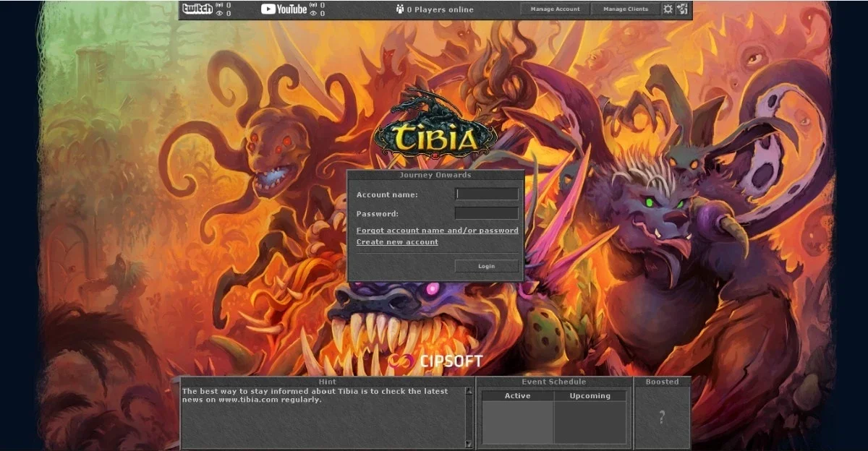Click the 'Password:' label

point(378,214)
